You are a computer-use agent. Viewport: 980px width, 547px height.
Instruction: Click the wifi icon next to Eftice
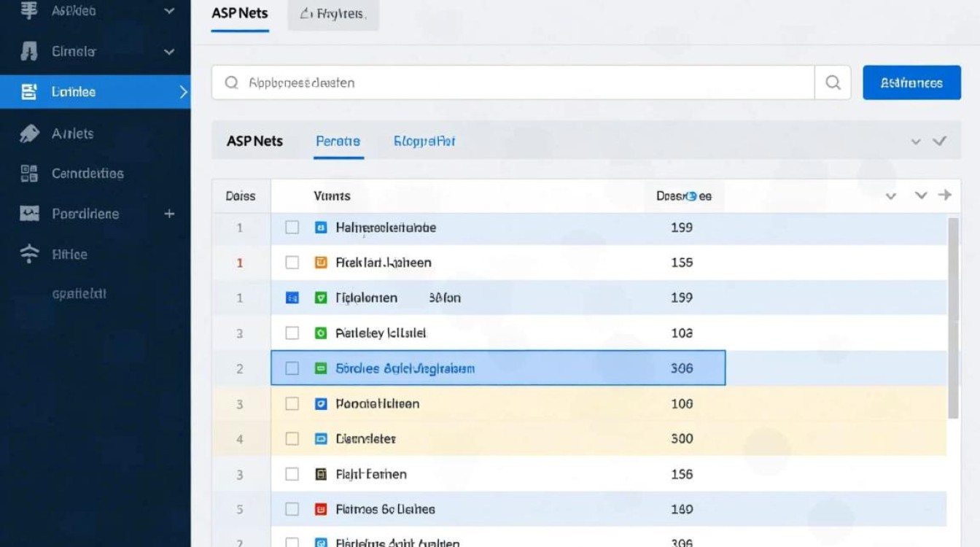pyautogui.click(x=29, y=254)
